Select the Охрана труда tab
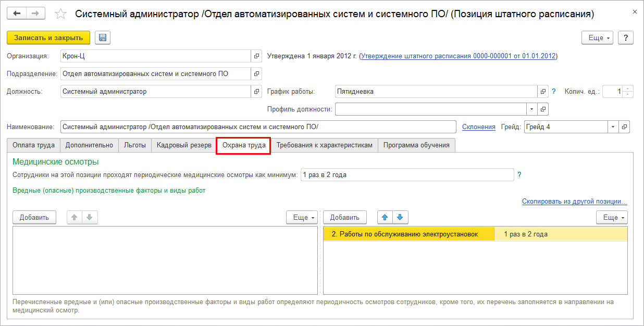Screen dimensions: 644x326 244,145
